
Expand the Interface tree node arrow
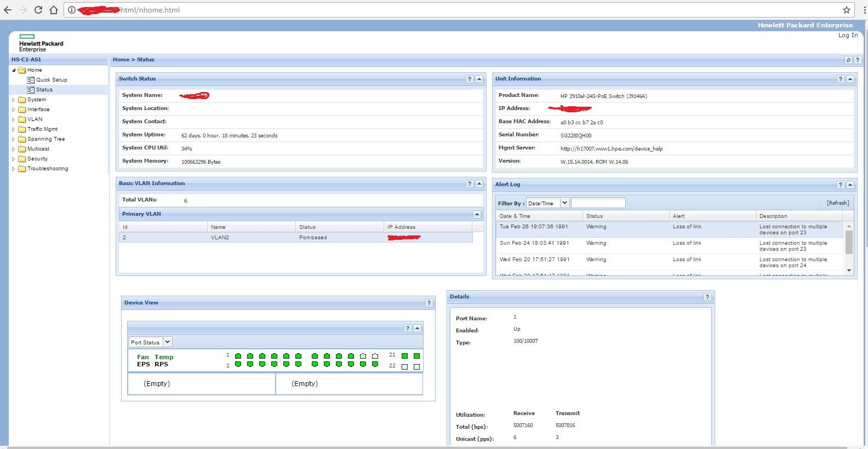[14, 110]
